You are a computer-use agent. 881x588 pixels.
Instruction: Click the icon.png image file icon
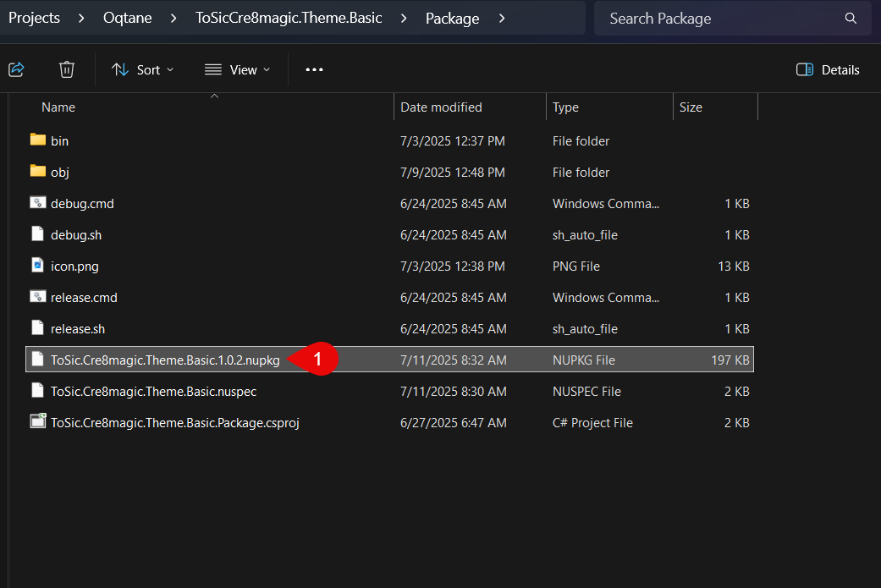point(37,265)
